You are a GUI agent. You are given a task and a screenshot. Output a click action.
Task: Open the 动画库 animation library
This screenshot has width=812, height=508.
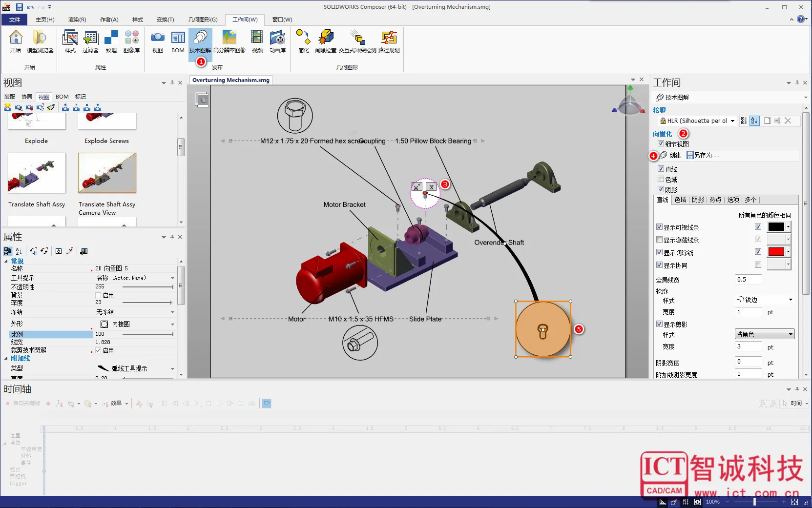[x=277, y=41]
